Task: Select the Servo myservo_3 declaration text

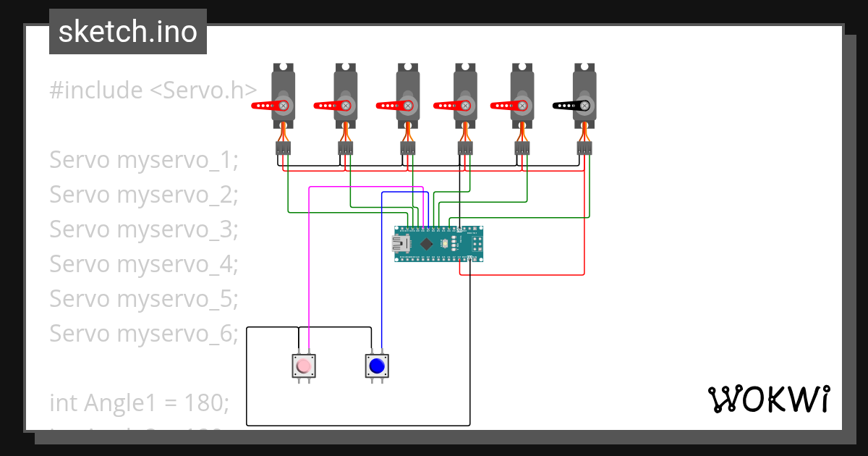Action: (142, 229)
